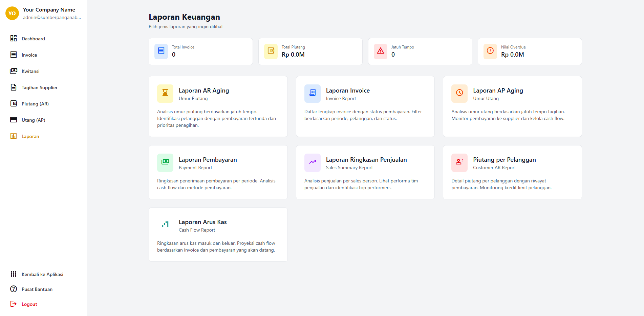The width and height of the screenshot is (644, 316).
Task: Navigate to Piutang (AR) page
Action: pyautogui.click(x=35, y=104)
